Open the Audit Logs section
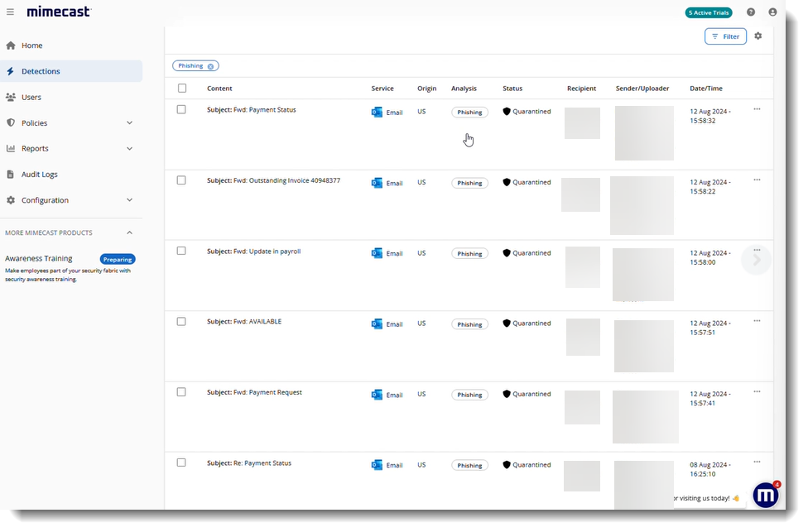This screenshot has width=808, height=532. pyautogui.click(x=39, y=174)
